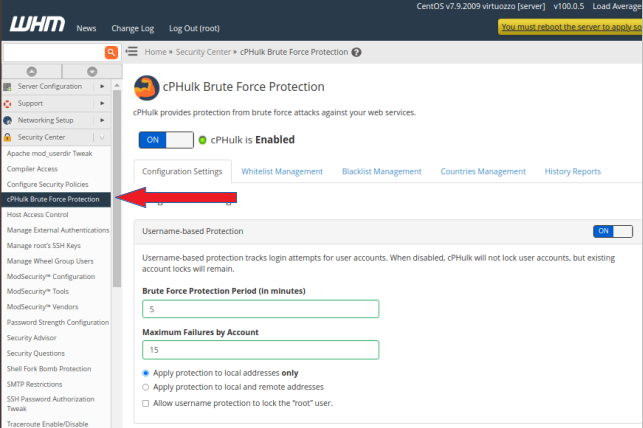This screenshot has width=643, height=428.
Task: Click the Support lifebuoy icon
Action: (x=7, y=104)
